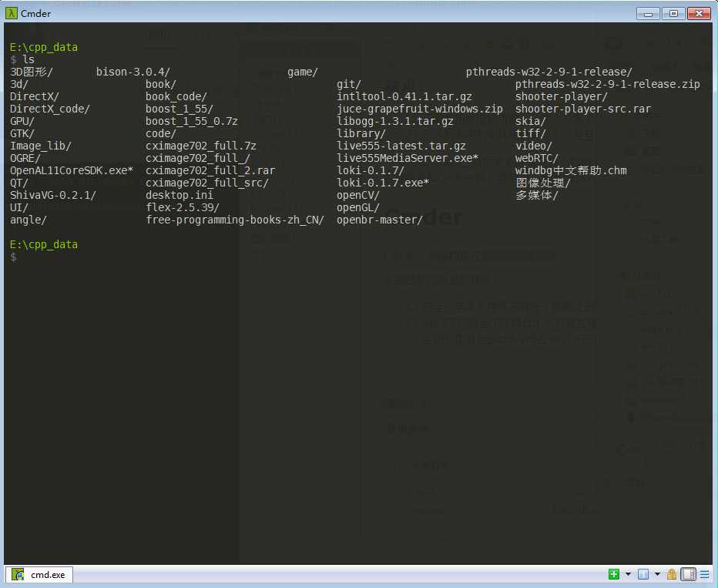Click the Cmder lambda title bar icon

tap(11, 13)
